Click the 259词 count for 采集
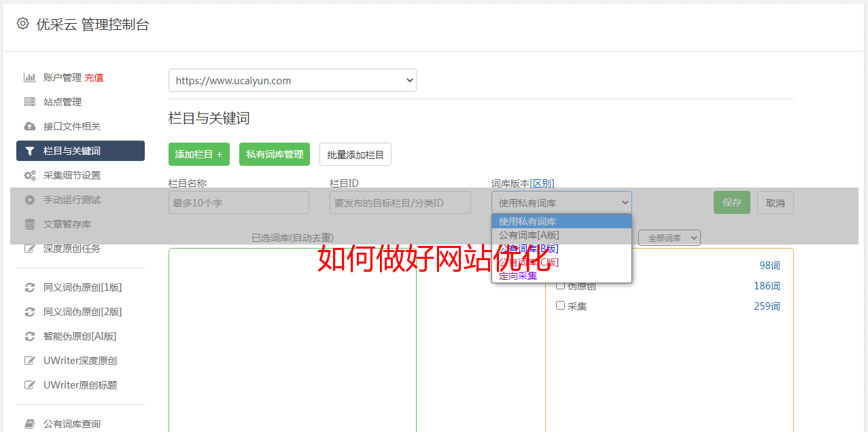 (x=767, y=306)
